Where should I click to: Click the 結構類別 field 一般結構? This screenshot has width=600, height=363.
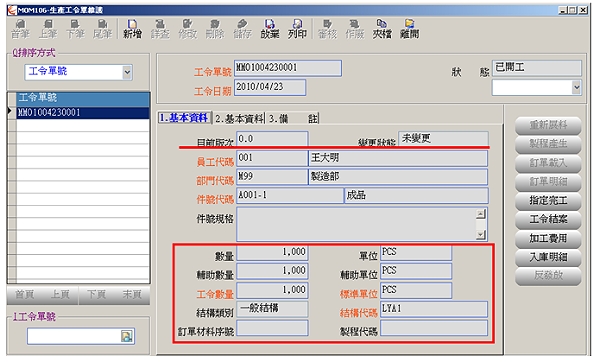[x=272, y=309]
